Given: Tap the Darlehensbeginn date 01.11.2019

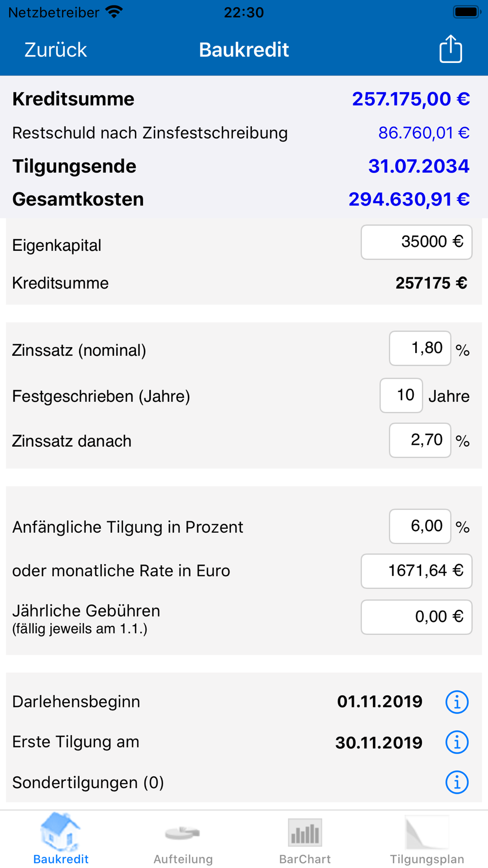Looking at the screenshot, I should [380, 702].
